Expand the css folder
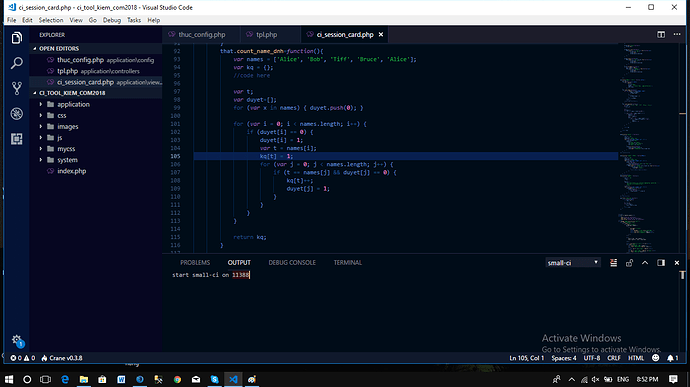The image size is (690, 387). pyautogui.click(x=96, y=115)
